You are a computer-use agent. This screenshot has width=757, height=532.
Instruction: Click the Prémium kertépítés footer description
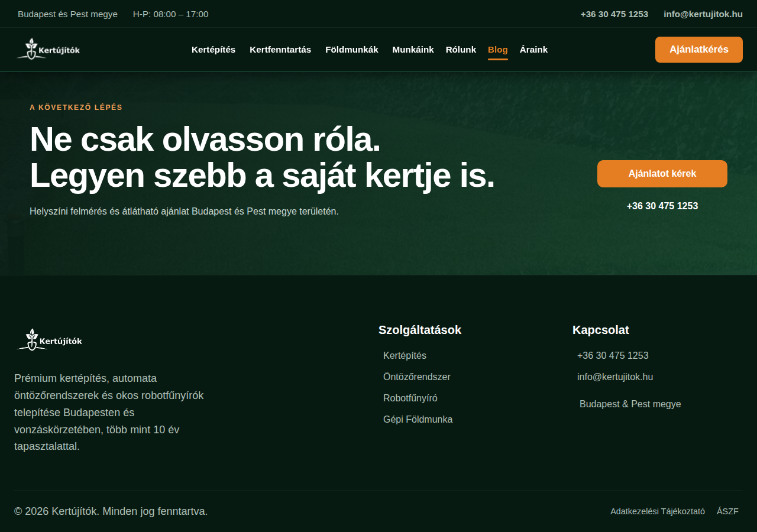pyautogui.click(x=109, y=412)
